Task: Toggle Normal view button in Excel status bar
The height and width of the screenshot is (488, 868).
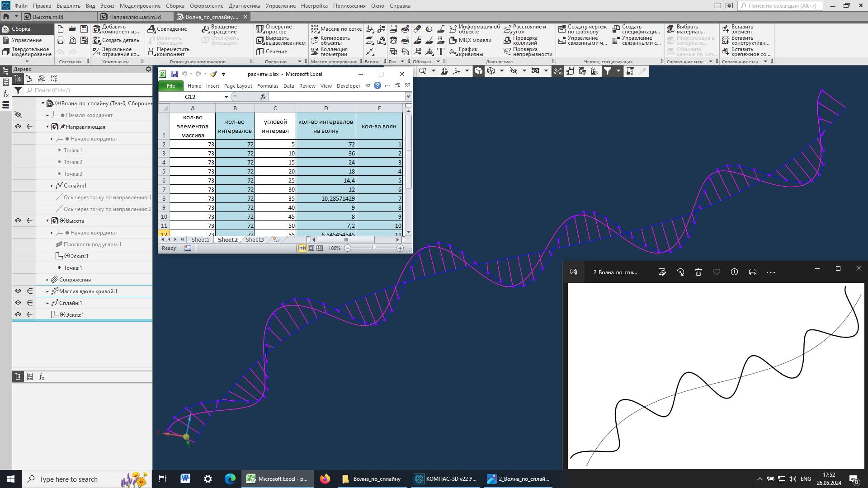Action: click(x=302, y=248)
